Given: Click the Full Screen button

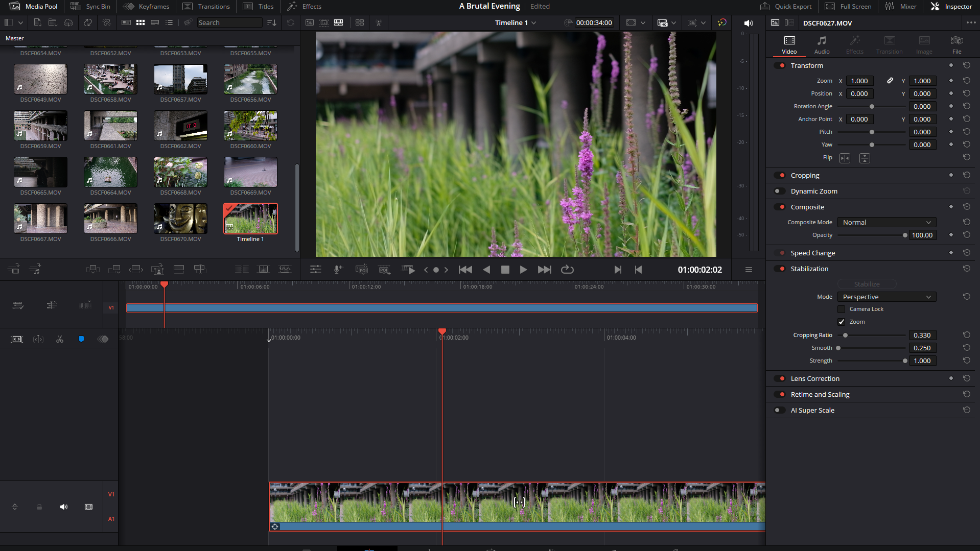Looking at the screenshot, I should pos(848,7).
